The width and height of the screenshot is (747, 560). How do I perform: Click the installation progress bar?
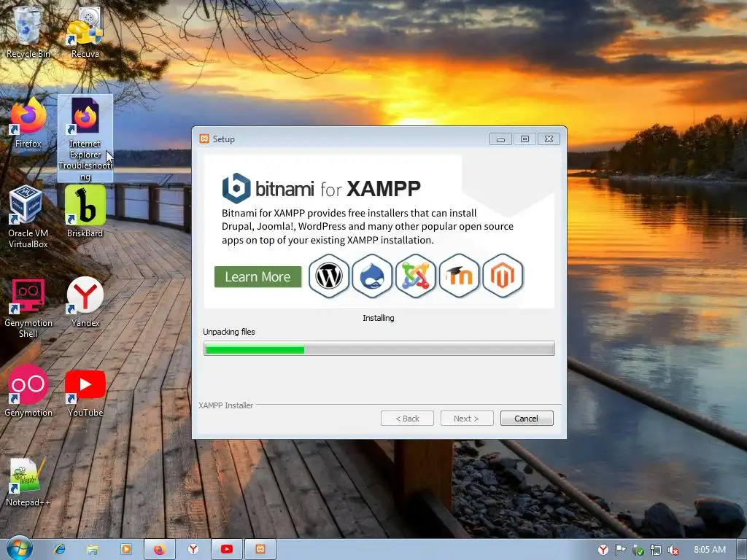coord(379,349)
